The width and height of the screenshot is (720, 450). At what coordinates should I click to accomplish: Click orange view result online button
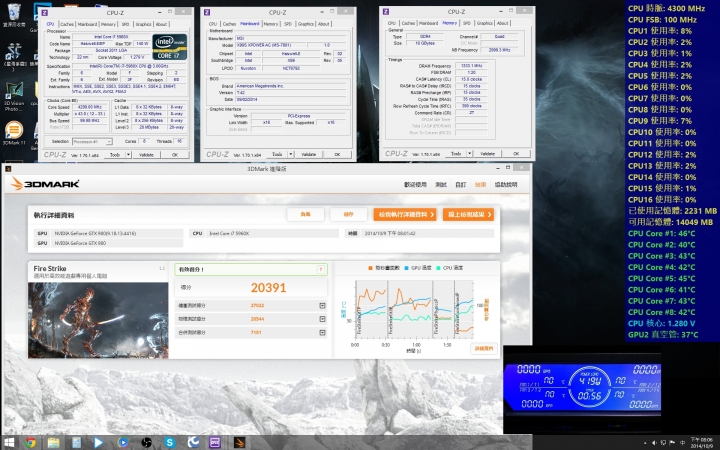468,214
